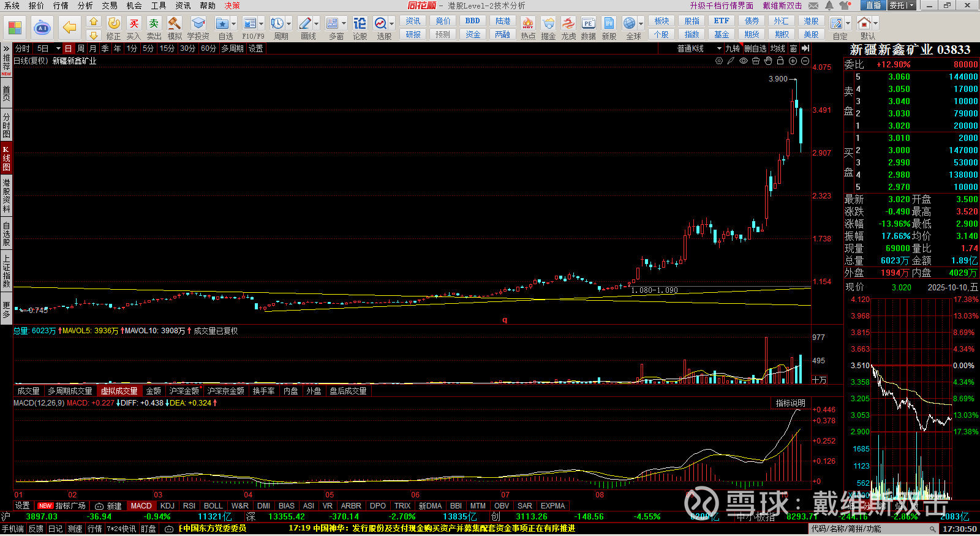980x536 pixels.
Task: Expand the 全球 global markets dropdown arrow
Action: pos(641,23)
